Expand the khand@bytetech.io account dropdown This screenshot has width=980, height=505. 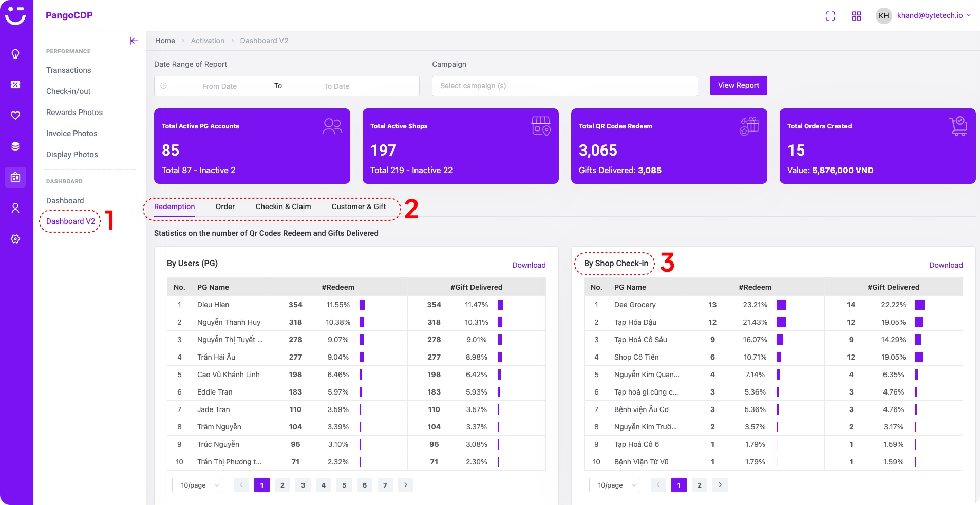933,15
